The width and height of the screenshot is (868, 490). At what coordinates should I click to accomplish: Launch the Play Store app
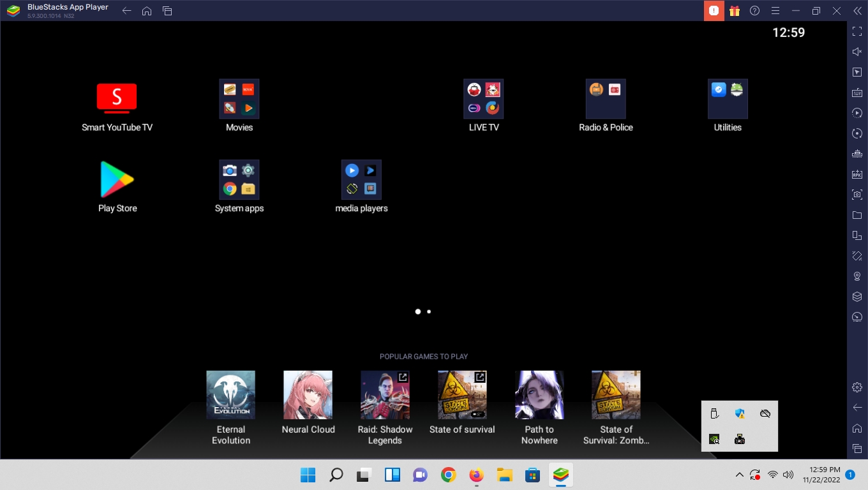[117, 179]
